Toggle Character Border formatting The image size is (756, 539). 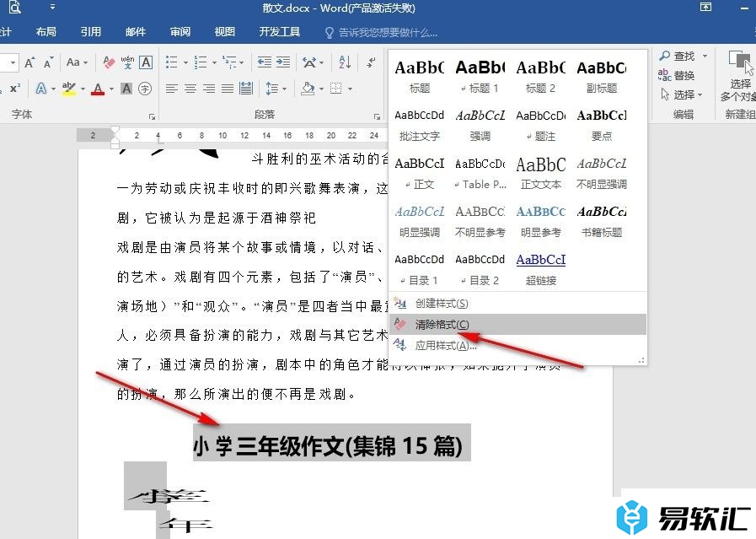[146, 62]
